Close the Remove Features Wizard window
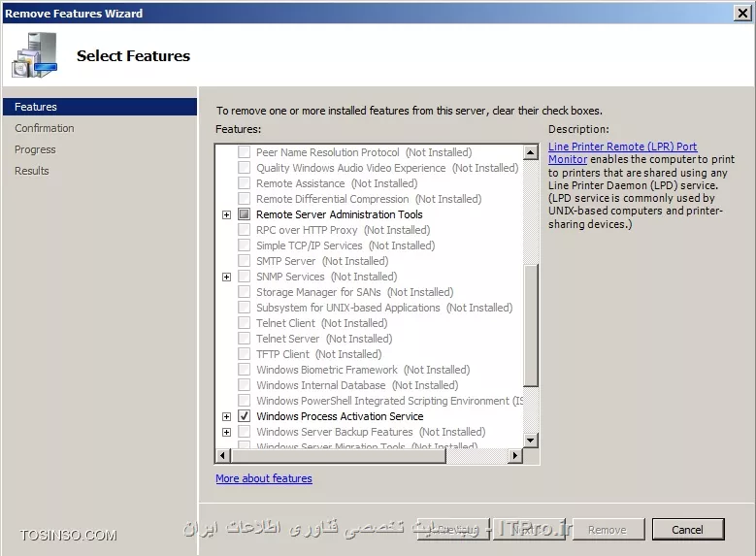 (743, 13)
